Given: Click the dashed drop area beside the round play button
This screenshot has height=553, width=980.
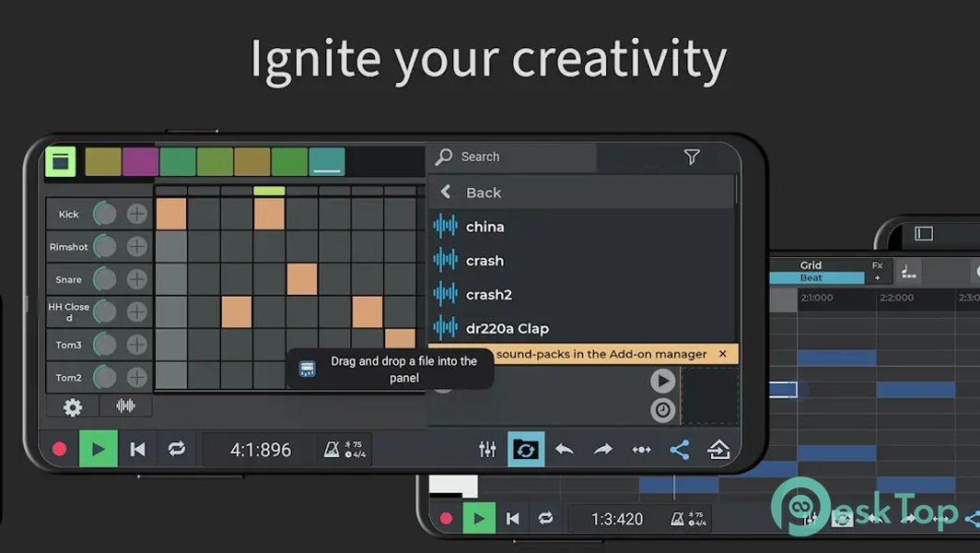Looking at the screenshot, I should pos(709,396).
